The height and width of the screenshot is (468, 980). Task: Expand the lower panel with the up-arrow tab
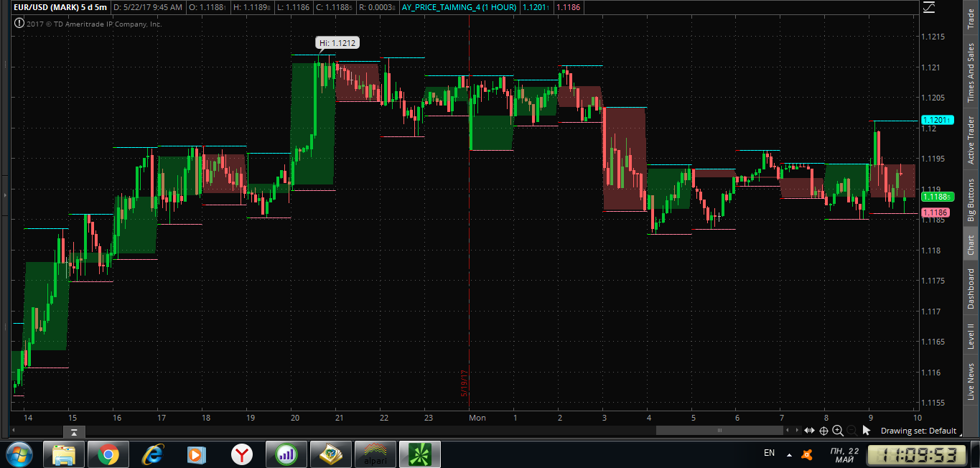pyautogui.click(x=74, y=432)
